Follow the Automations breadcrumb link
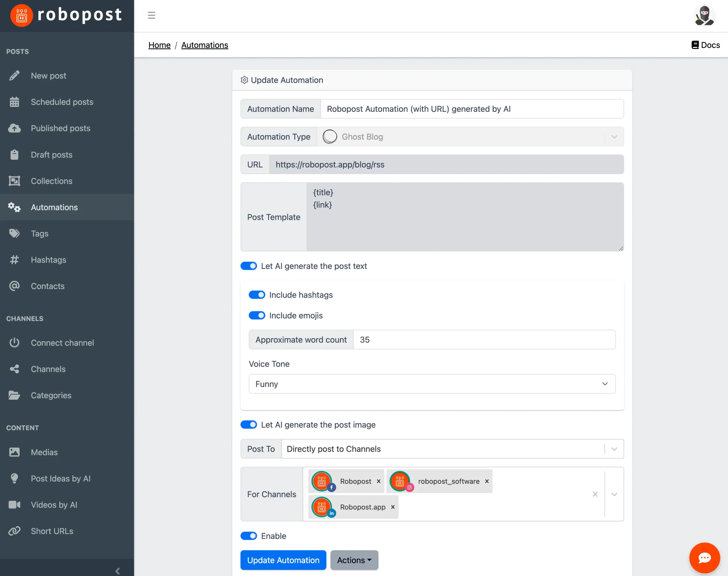 [x=204, y=45]
